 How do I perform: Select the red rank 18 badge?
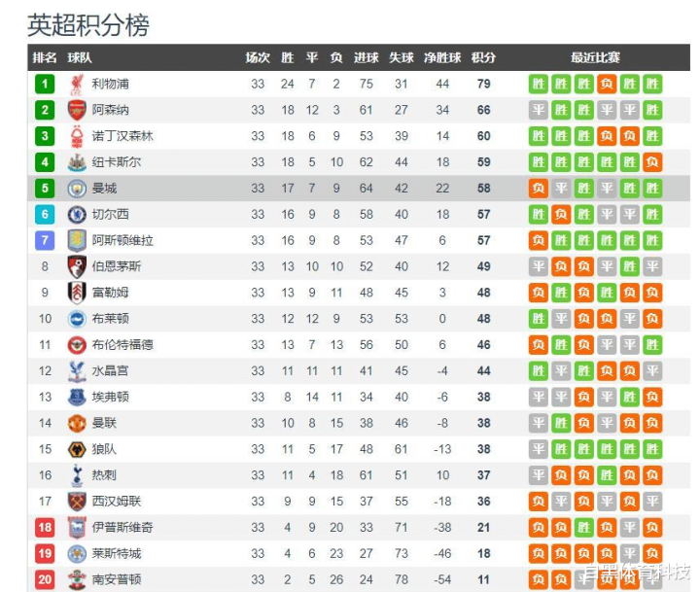(x=45, y=527)
